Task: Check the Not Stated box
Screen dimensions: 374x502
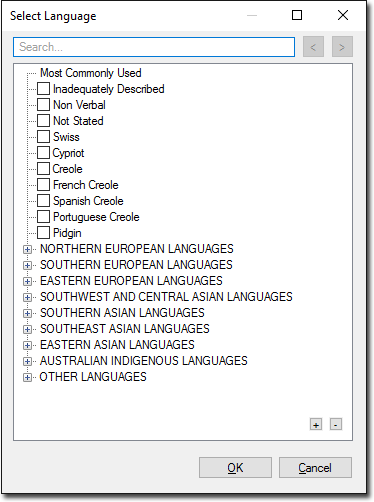Action: click(x=43, y=121)
